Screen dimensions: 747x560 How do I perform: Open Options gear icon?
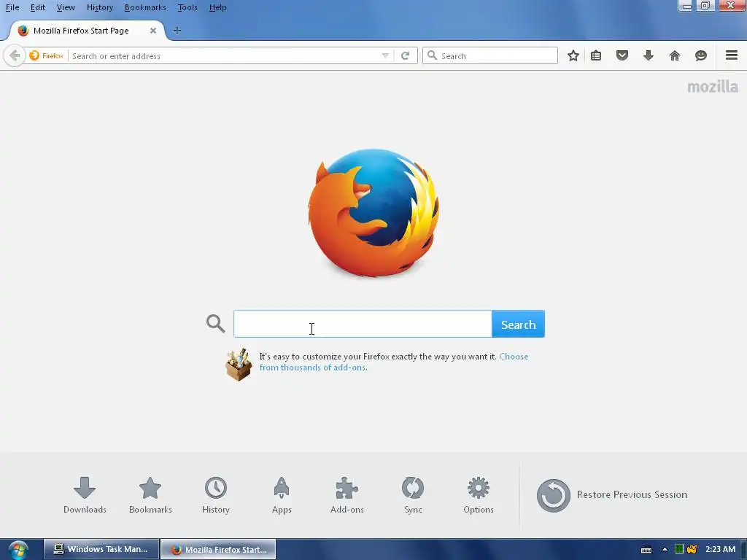coord(479,495)
